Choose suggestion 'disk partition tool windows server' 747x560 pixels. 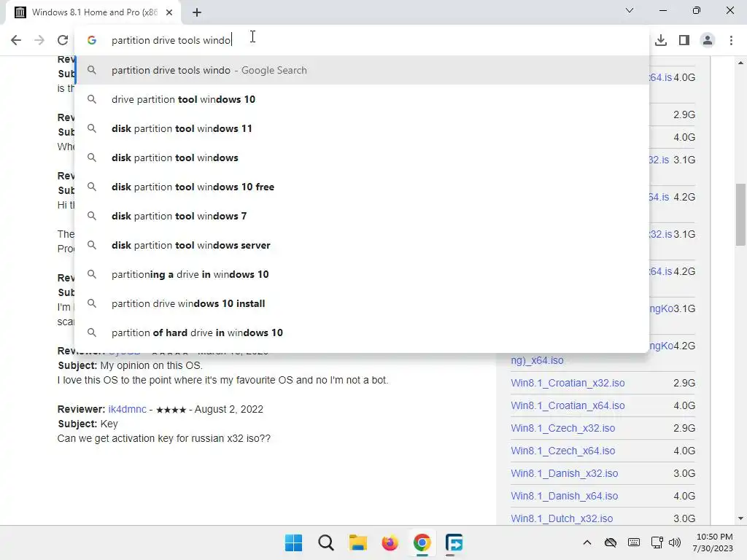(362, 245)
